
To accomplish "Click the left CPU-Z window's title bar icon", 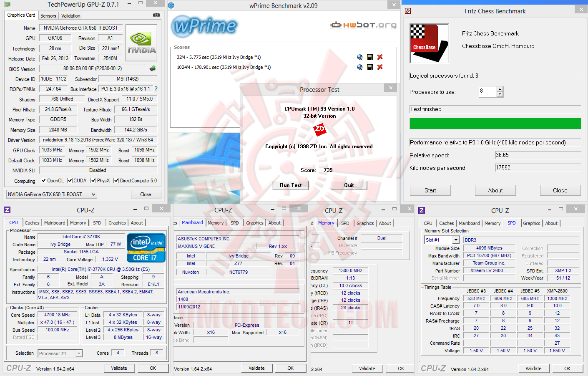I will coord(7,210).
